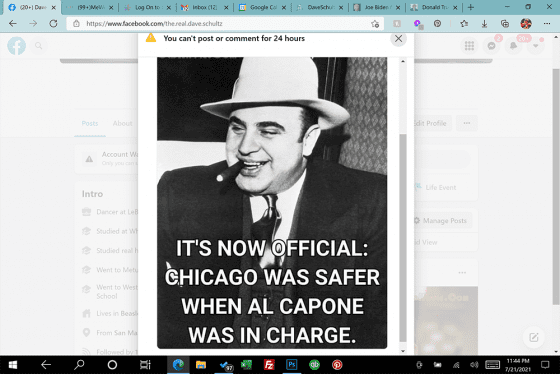Open the browser favorites star icon
This screenshot has height=374, width=560.
[464, 24]
